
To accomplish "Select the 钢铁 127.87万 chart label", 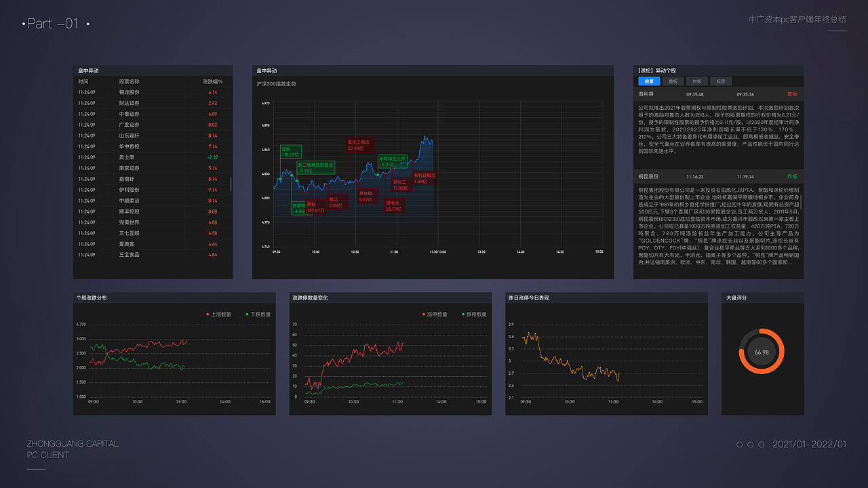I will 316,207.
